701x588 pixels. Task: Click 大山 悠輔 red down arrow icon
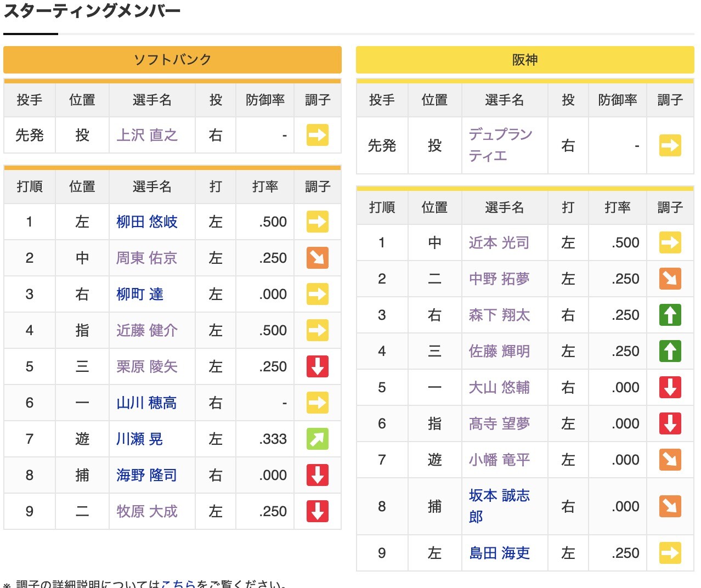click(x=670, y=387)
